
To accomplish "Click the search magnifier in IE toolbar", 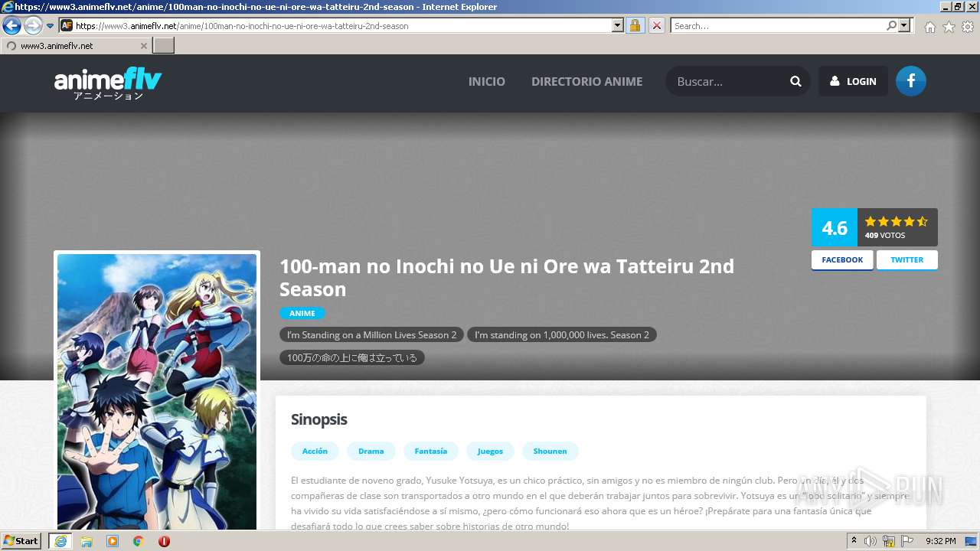I will click(x=892, y=25).
